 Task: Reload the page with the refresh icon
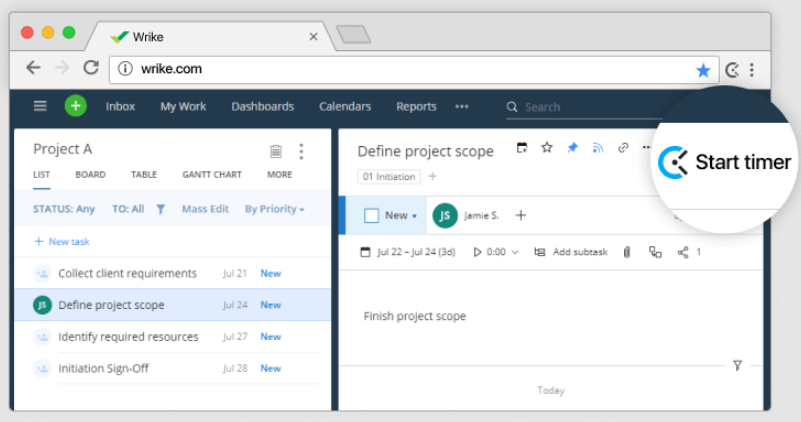click(x=91, y=67)
